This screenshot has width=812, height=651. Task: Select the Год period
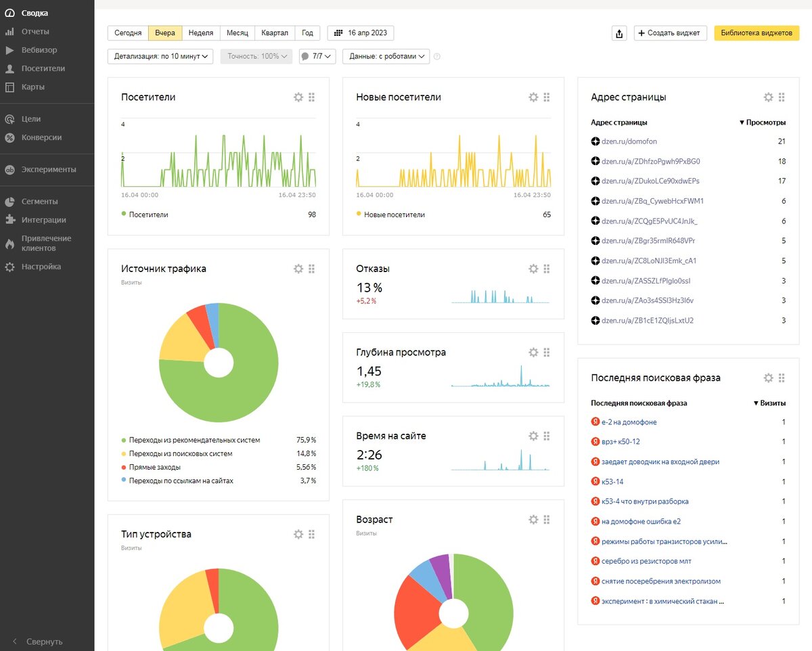(307, 33)
